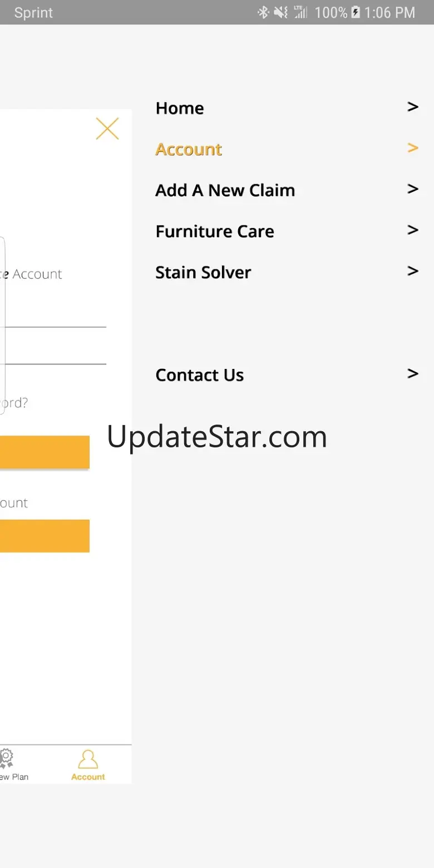Screen dimensions: 434x868
Task: Open Home from side menu
Action: click(180, 108)
